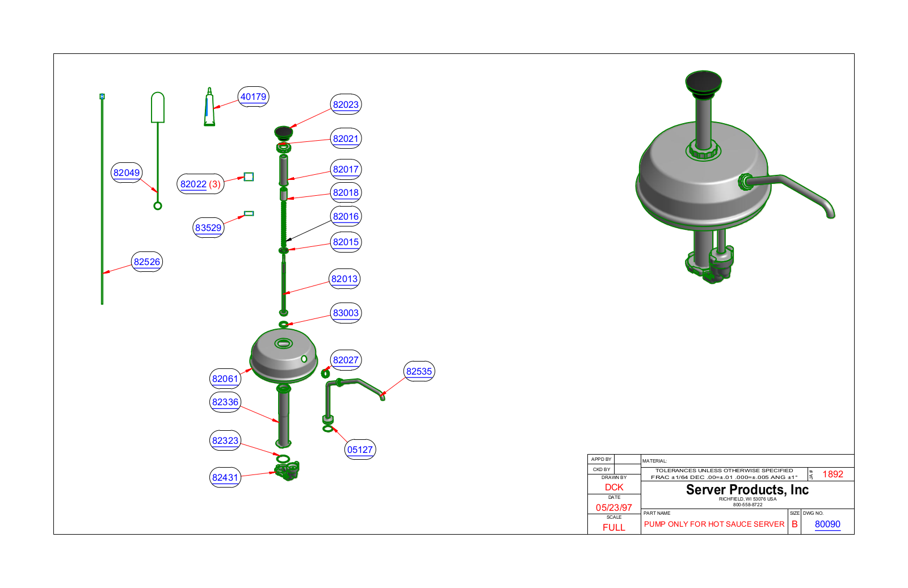
Task: Follow the 82323 part link
Action: point(225,440)
